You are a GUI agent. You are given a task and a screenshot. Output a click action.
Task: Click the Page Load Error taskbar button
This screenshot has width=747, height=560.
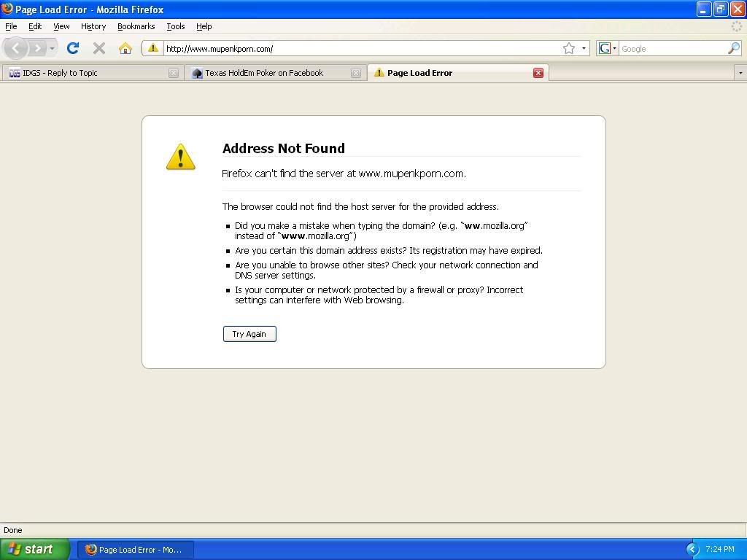pyautogui.click(x=136, y=550)
